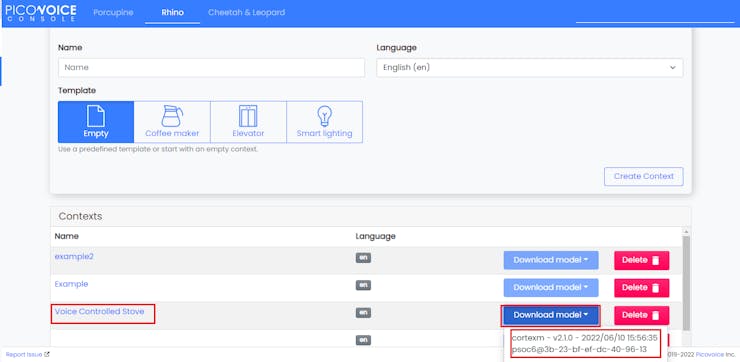
Task: Open the Example context link
Action: point(71,284)
